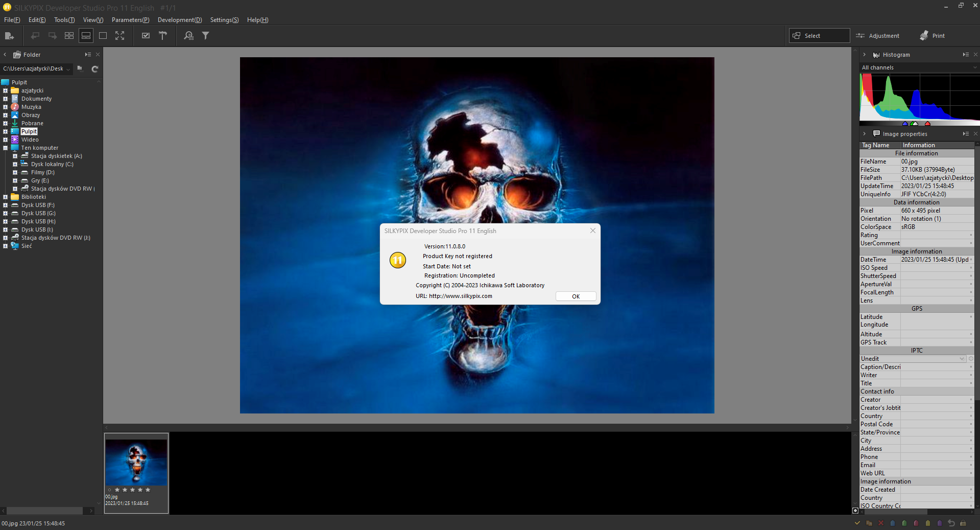Open the File menu

[12, 20]
